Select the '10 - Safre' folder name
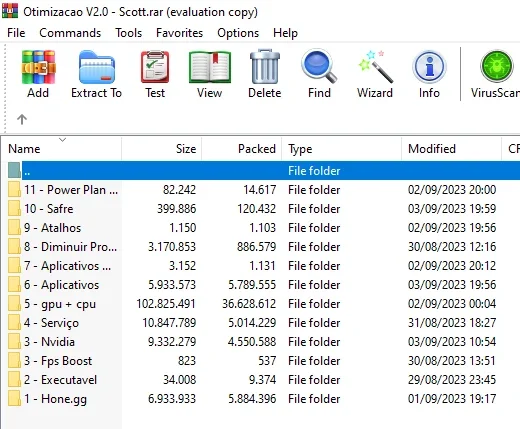Image resolution: width=520 pixels, height=429 pixels. (x=49, y=209)
